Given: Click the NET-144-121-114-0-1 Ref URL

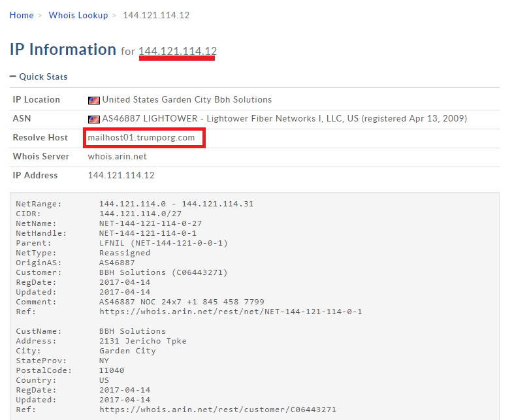Looking at the screenshot, I should pyautogui.click(x=231, y=312).
